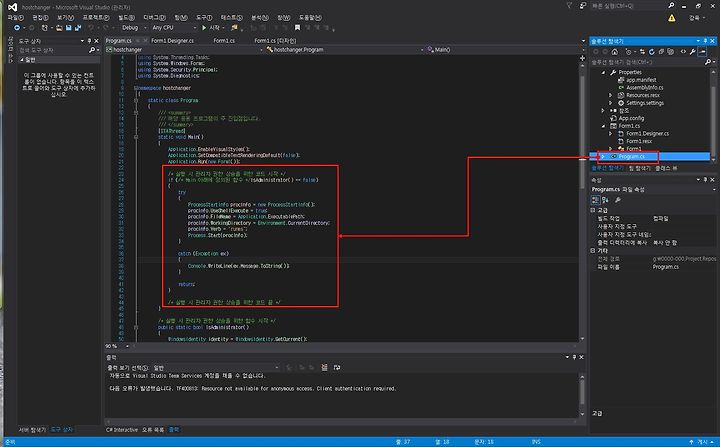Click Clear All icon in Output panel

click(x=324, y=368)
